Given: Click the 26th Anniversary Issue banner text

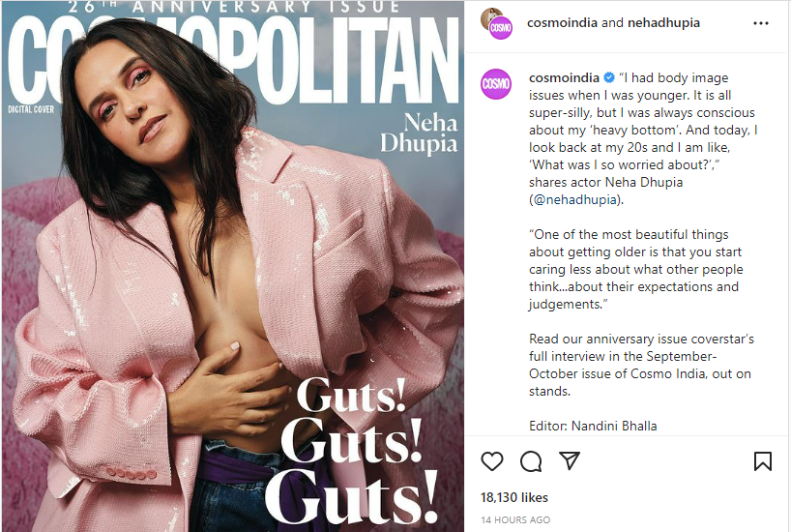Looking at the screenshot, I should coord(235,7).
